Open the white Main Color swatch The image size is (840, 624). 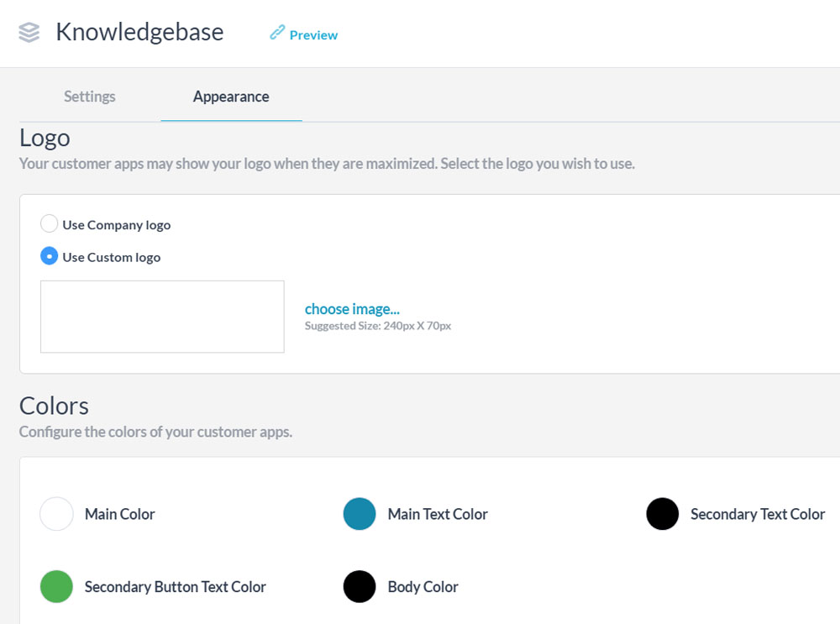pos(57,514)
